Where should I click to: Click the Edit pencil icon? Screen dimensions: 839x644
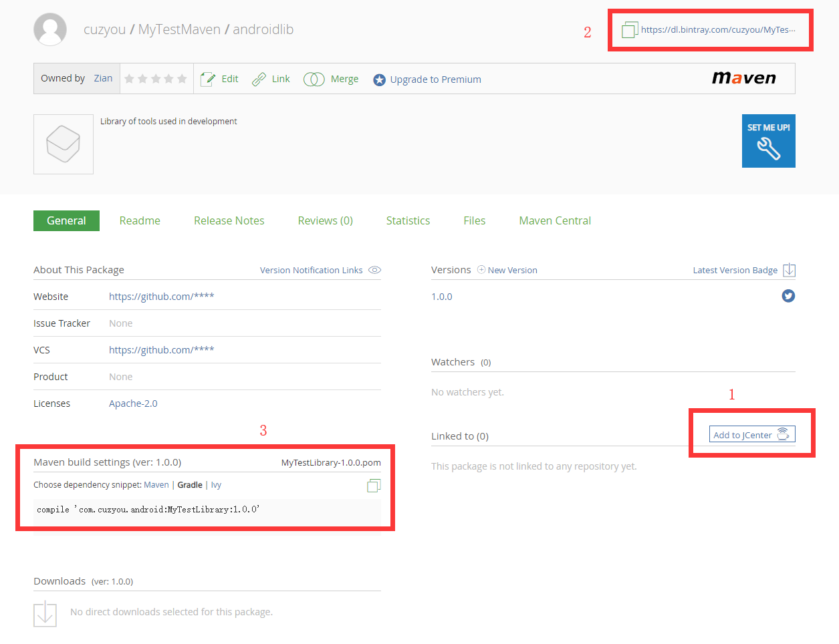point(209,78)
